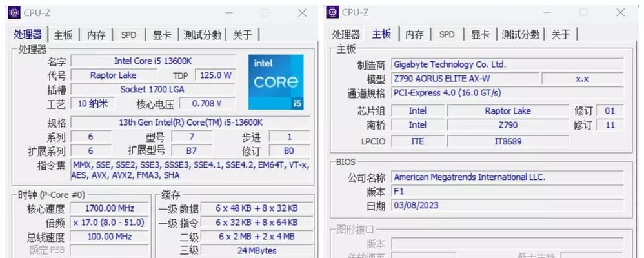Click the chipset Raptor Lake field in right window
Viewport: 644px width, 258px height.
coord(508,111)
